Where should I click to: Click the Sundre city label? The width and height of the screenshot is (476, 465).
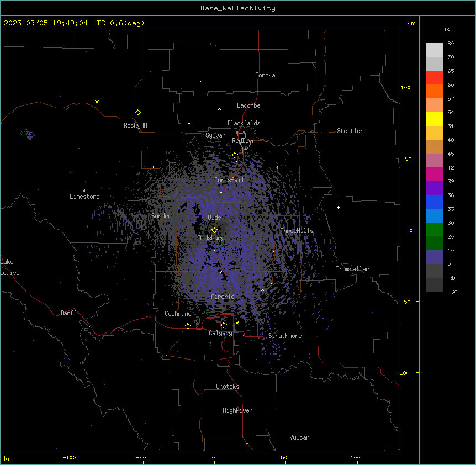point(161,216)
